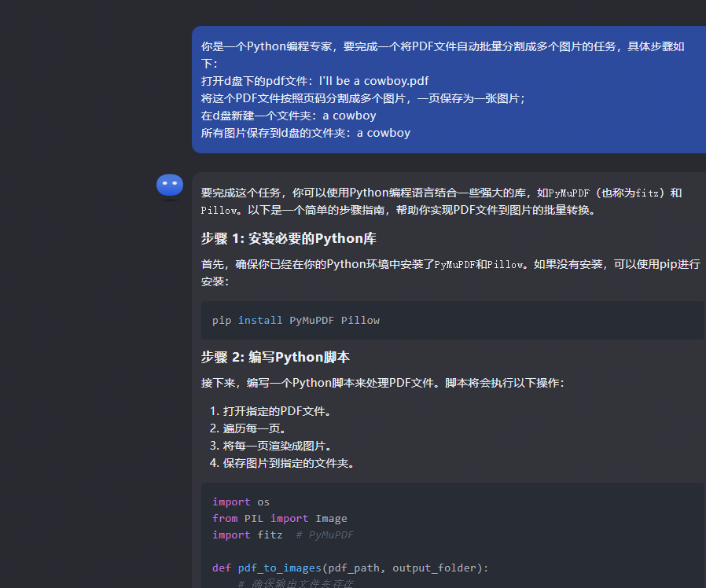706x588 pixels.
Task: Click the 'from PIL import Image' code line
Action: [279, 518]
